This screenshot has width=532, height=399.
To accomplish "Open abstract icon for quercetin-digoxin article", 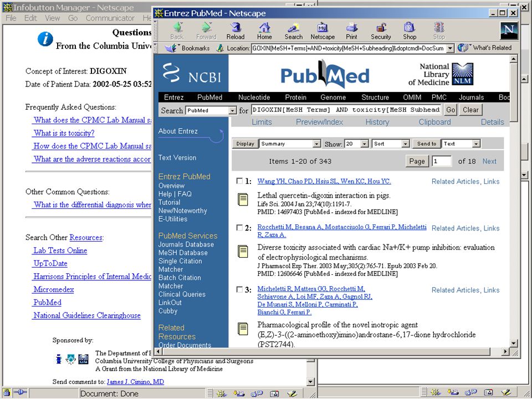I will (x=243, y=199).
